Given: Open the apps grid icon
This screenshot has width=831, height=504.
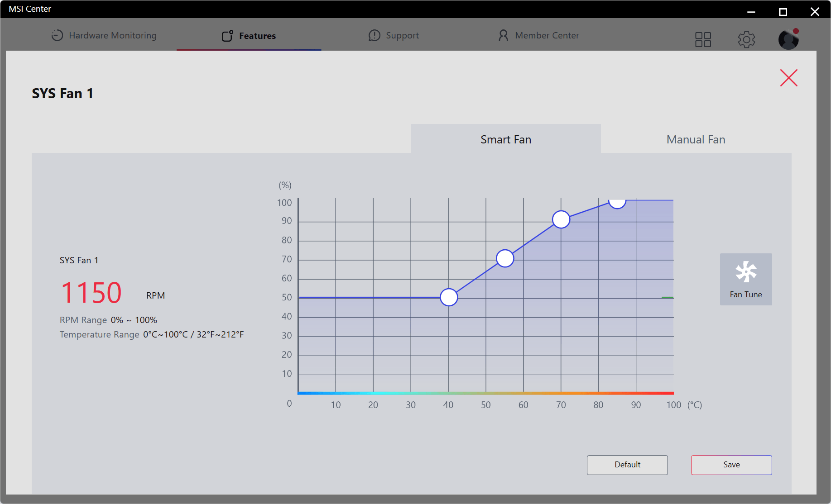Looking at the screenshot, I should [703, 40].
